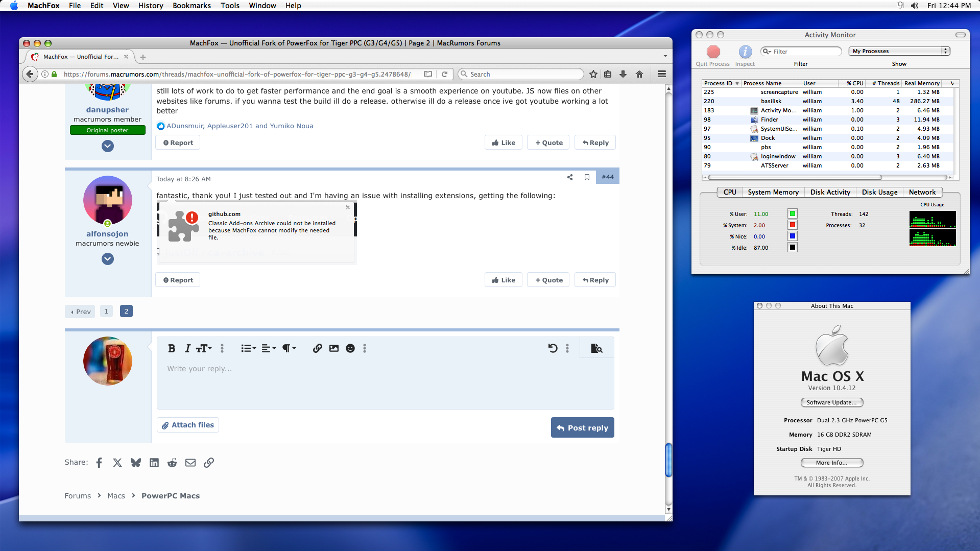Click the Quit Process stop icon
Screen dimensions: 980x551
[713, 52]
